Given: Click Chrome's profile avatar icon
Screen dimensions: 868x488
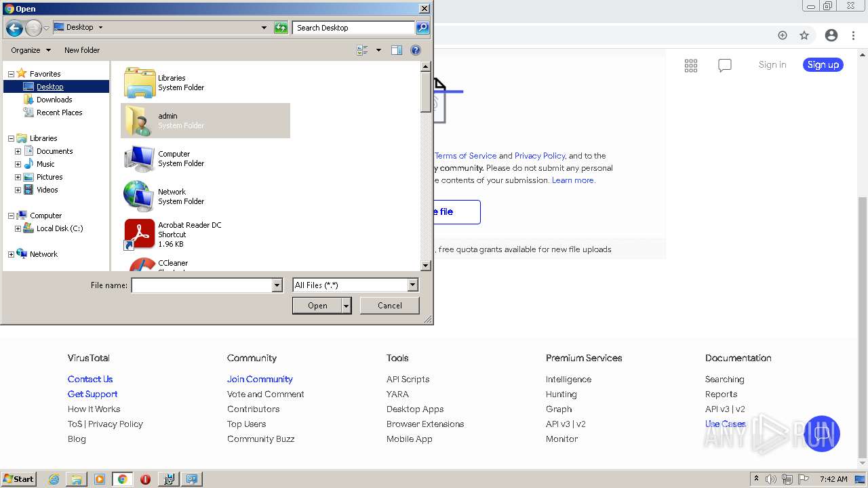Looking at the screenshot, I should [831, 35].
